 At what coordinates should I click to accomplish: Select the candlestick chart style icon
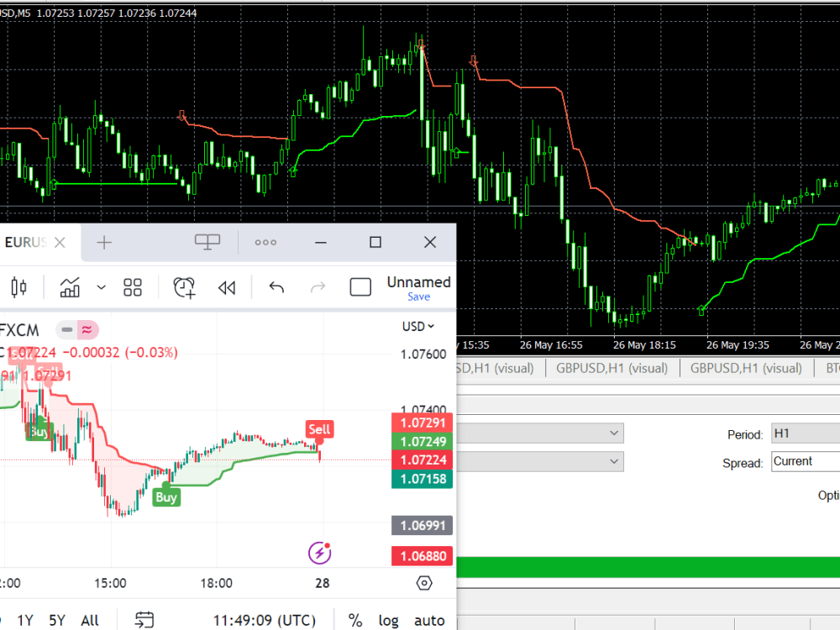click(x=18, y=287)
